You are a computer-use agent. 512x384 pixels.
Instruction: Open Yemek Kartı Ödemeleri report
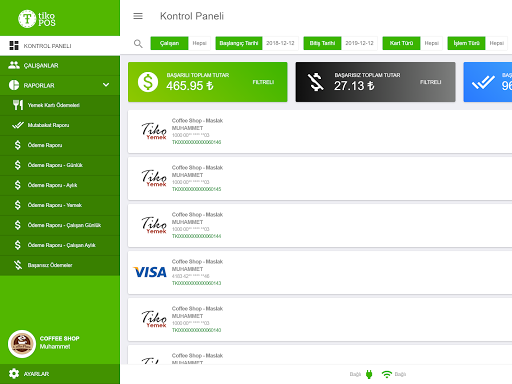tap(60, 105)
